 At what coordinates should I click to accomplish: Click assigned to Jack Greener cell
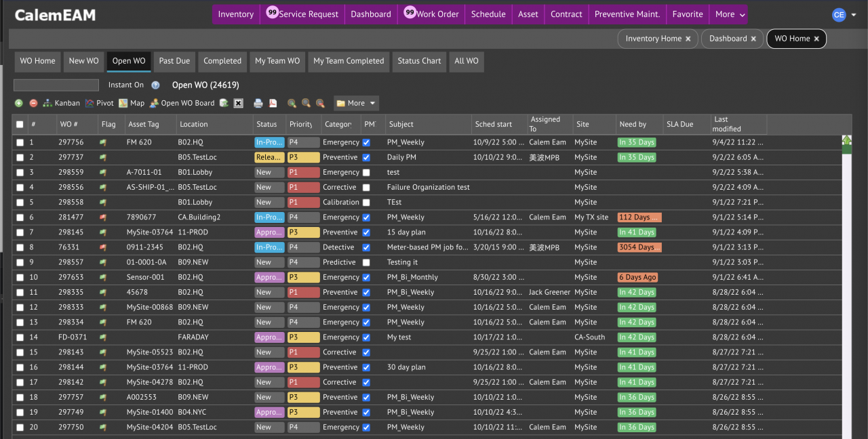coord(549,293)
